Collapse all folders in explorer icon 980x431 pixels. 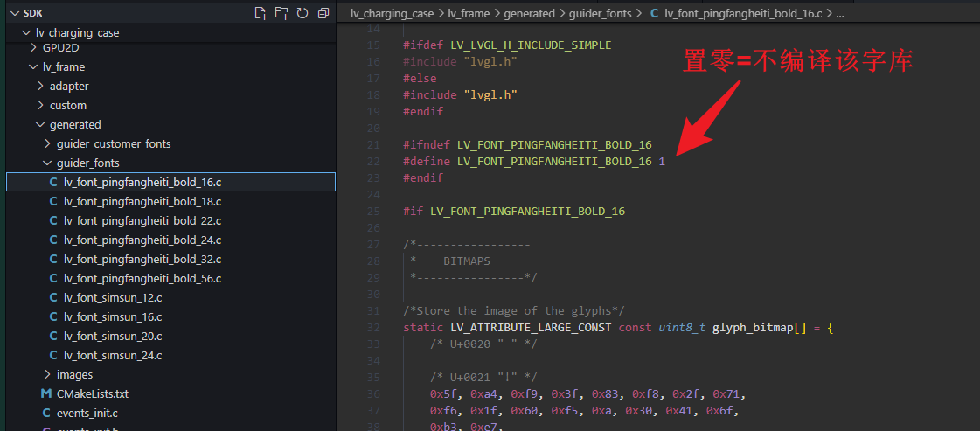tap(323, 13)
